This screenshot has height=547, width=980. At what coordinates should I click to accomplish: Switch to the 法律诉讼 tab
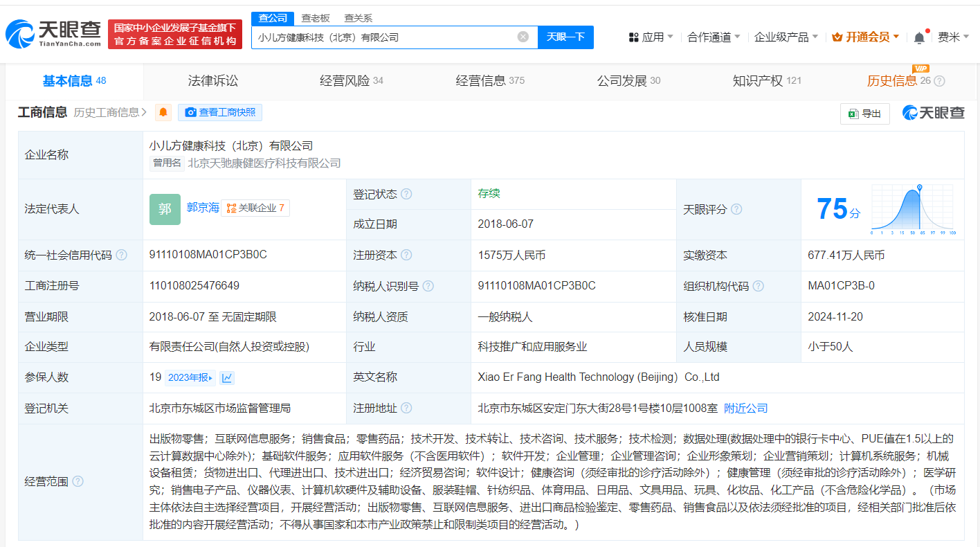point(212,81)
